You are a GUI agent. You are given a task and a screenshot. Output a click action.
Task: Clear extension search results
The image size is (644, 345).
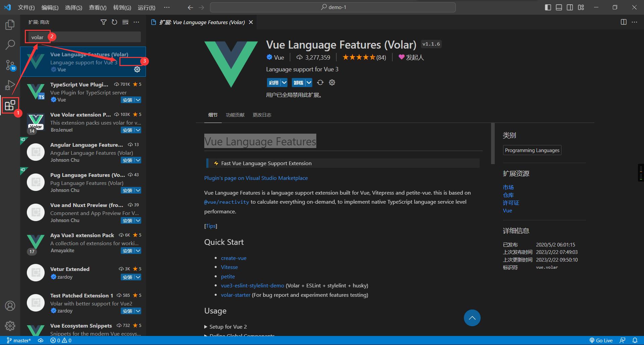[125, 22]
